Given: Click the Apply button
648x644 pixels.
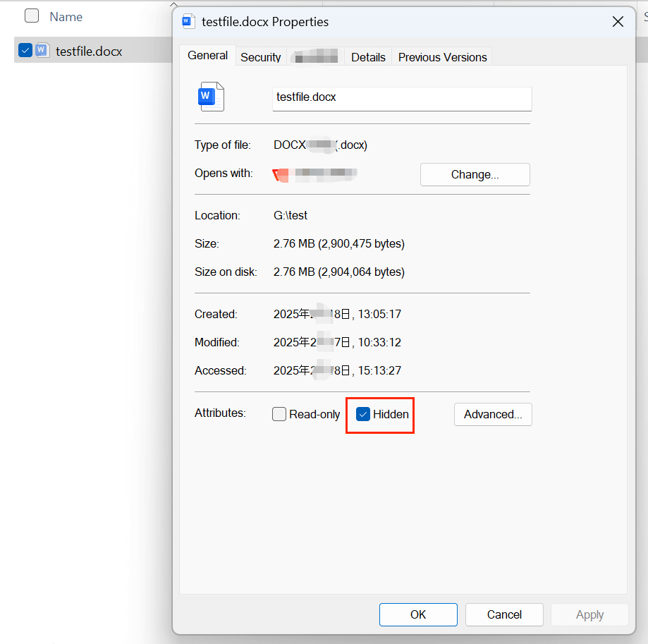Looking at the screenshot, I should [589, 614].
